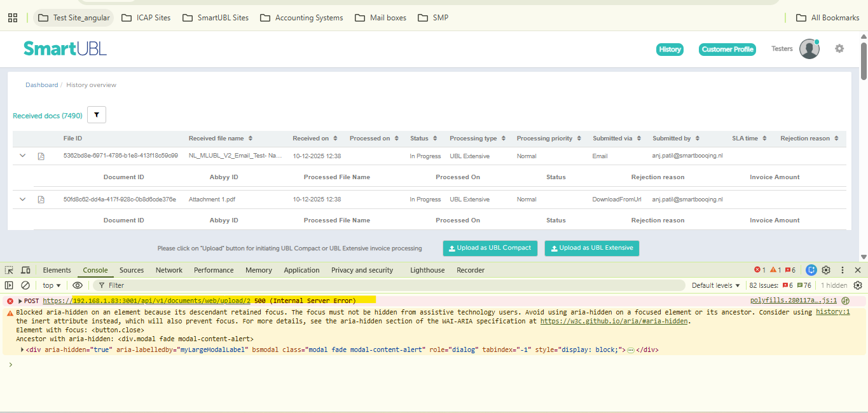Toggle the device toolbar emulation
This screenshot has height=413, width=868.
pos(25,270)
